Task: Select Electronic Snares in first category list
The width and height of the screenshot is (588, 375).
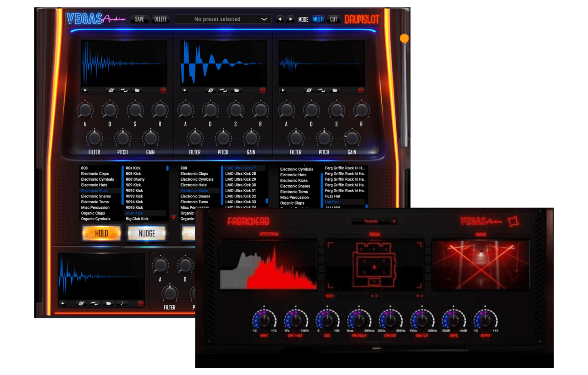Action: point(96,197)
